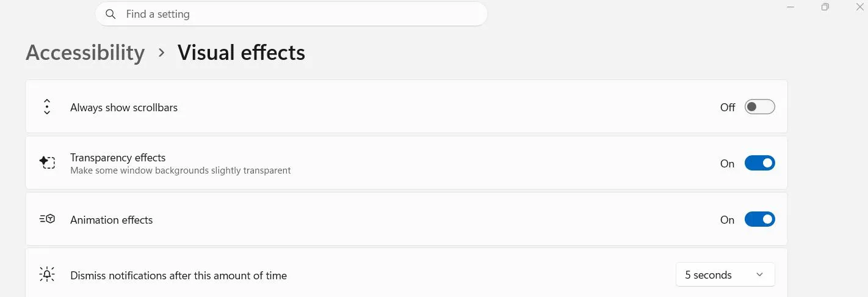The width and height of the screenshot is (868, 297).
Task: Click the notifications bell light icon
Action: pyautogui.click(x=47, y=274)
